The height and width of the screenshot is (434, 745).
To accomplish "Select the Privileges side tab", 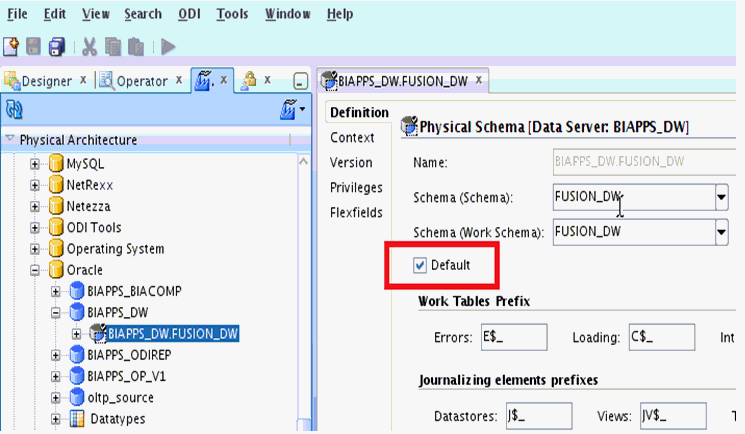I will (356, 188).
